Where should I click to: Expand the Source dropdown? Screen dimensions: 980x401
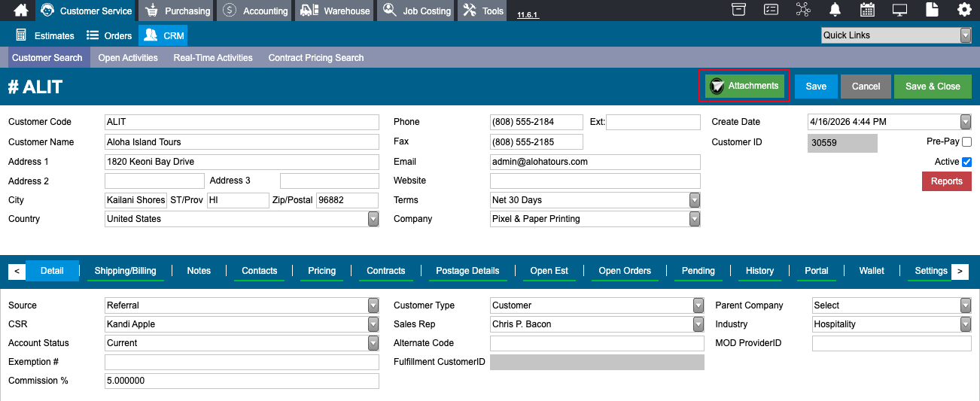(373, 305)
